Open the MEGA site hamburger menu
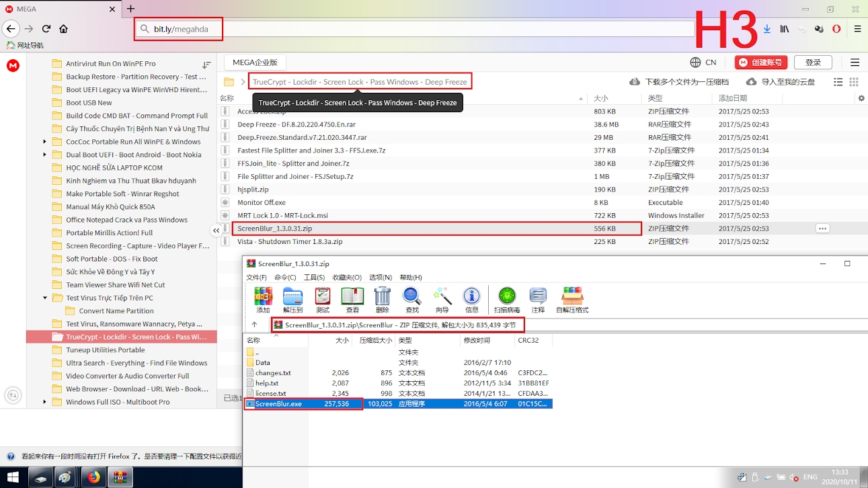The height and width of the screenshot is (488, 868). (x=855, y=63)
